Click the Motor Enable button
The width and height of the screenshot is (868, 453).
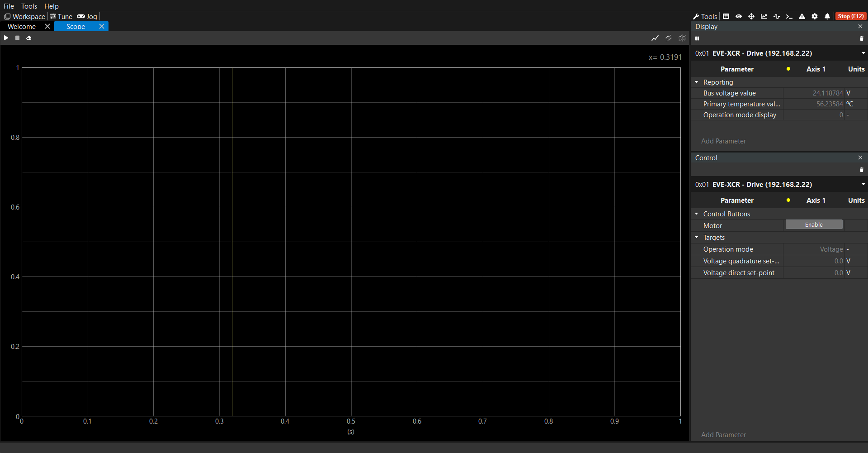click(814, 225)
